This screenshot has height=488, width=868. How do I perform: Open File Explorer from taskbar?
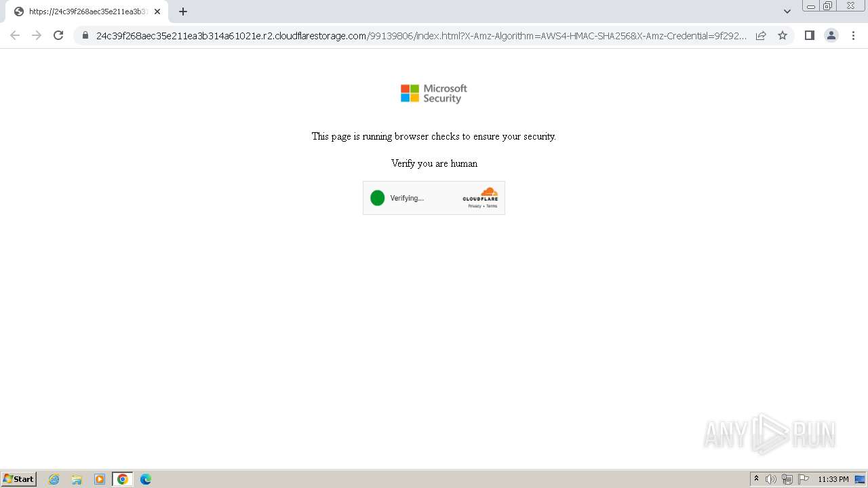[77, 479]
